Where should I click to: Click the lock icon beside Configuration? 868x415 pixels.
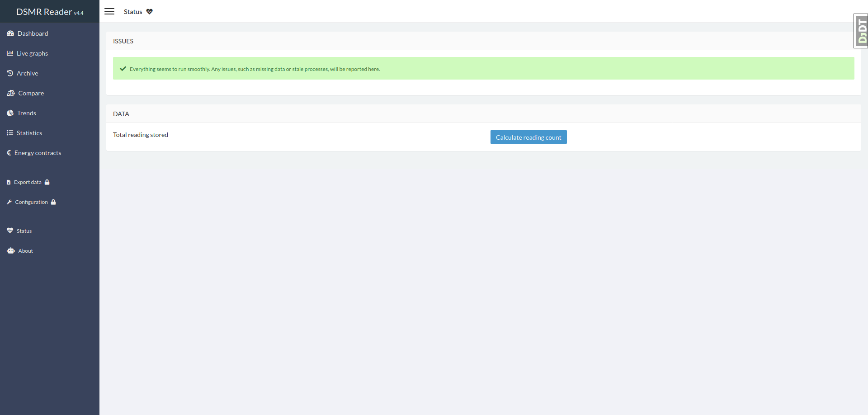53,202
